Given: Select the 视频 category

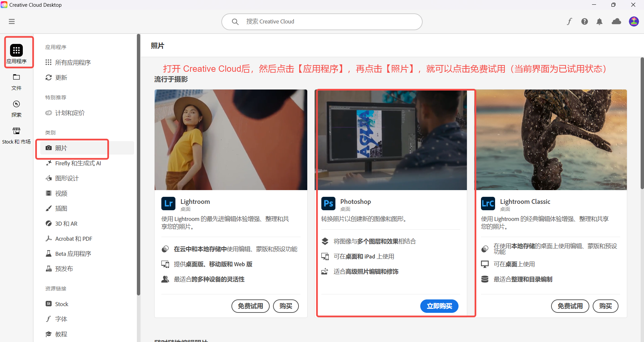Looking at the screenshot, I should [x=87, y=193].
